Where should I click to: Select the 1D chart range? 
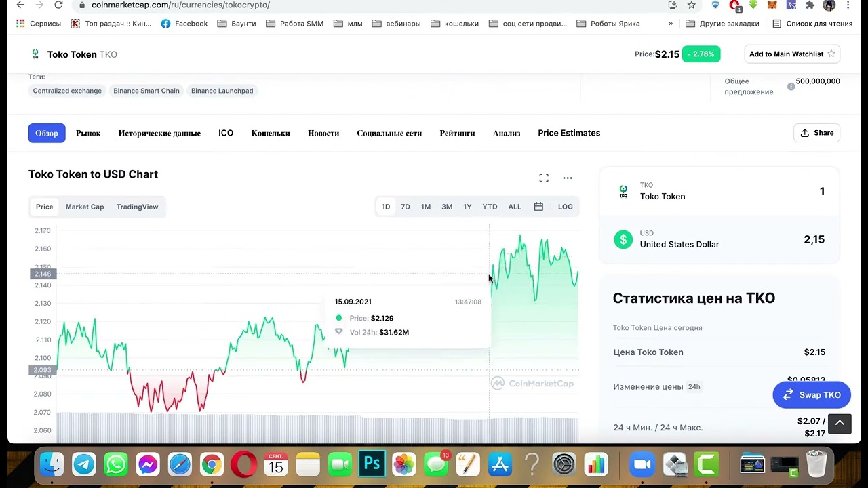(x=386, y=207)
